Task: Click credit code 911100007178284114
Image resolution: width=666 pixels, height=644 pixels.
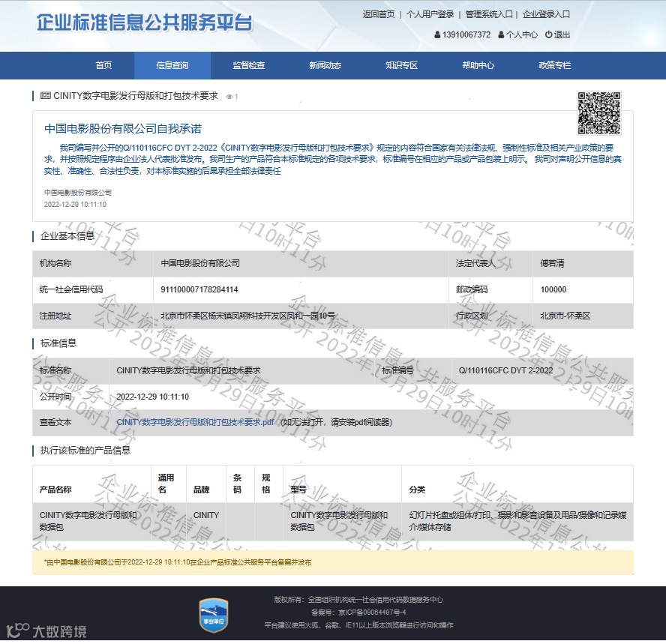Action: click(199, 289)
